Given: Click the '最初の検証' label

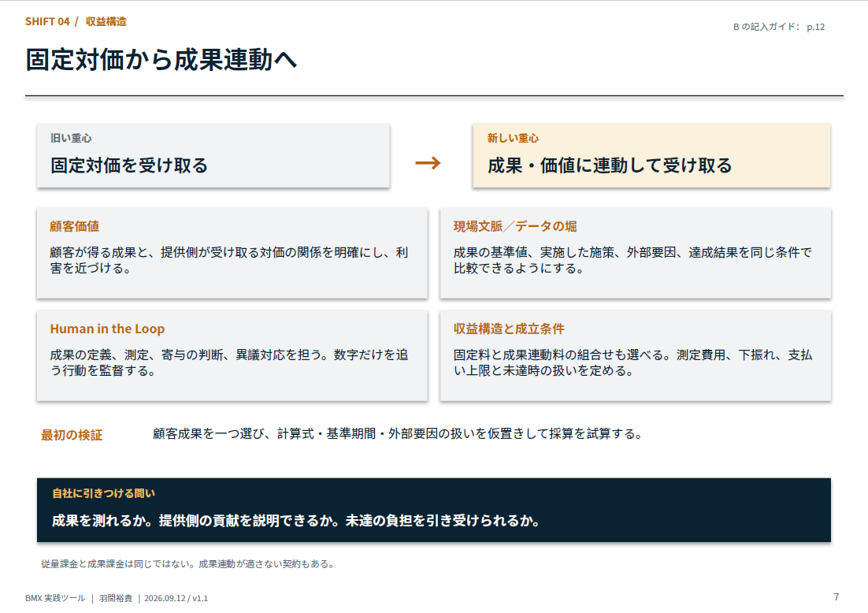Looking at the screenshot, I should 72,435.
